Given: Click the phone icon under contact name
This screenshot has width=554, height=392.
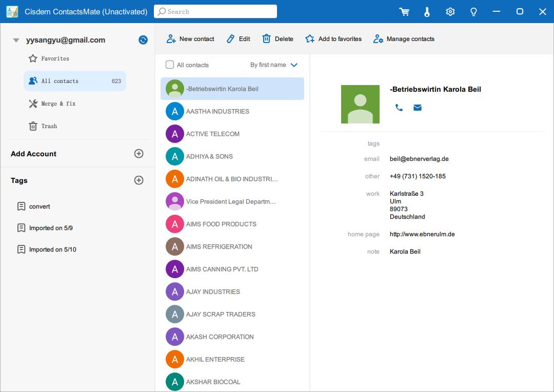Looking at the screenshot, I should [399, 108].
